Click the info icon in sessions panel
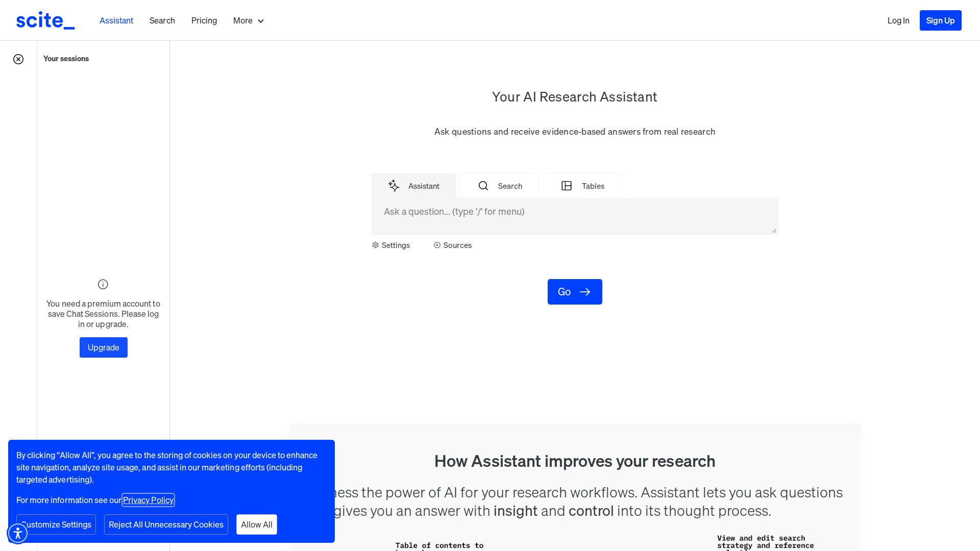 103,284
